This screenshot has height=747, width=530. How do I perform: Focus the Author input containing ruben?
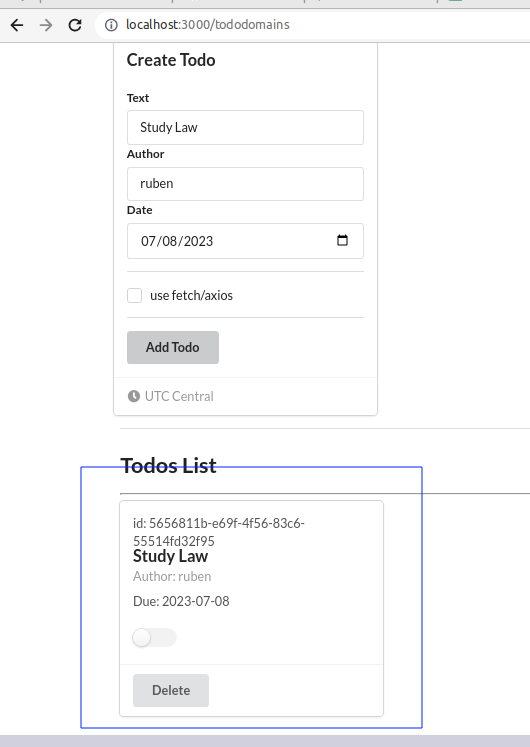click(x=245, y=184)
